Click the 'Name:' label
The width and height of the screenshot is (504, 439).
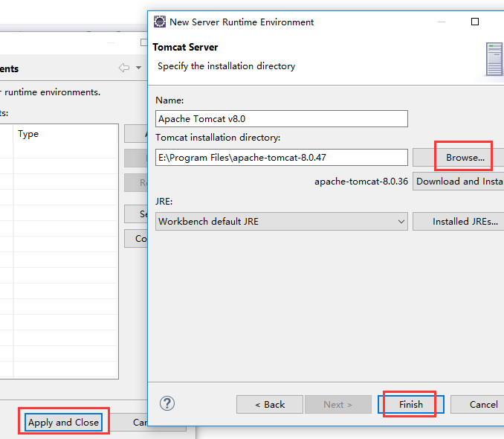click(x=169, y=100)
